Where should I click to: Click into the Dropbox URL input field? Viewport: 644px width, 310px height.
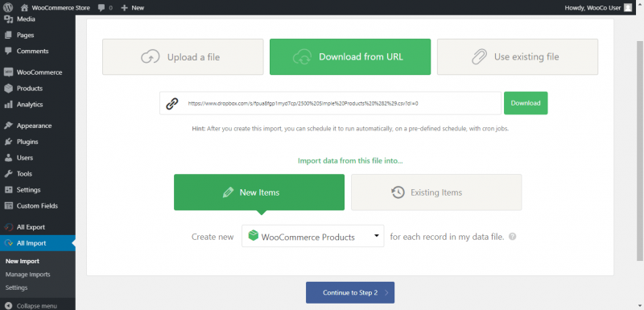click(330, 103)
